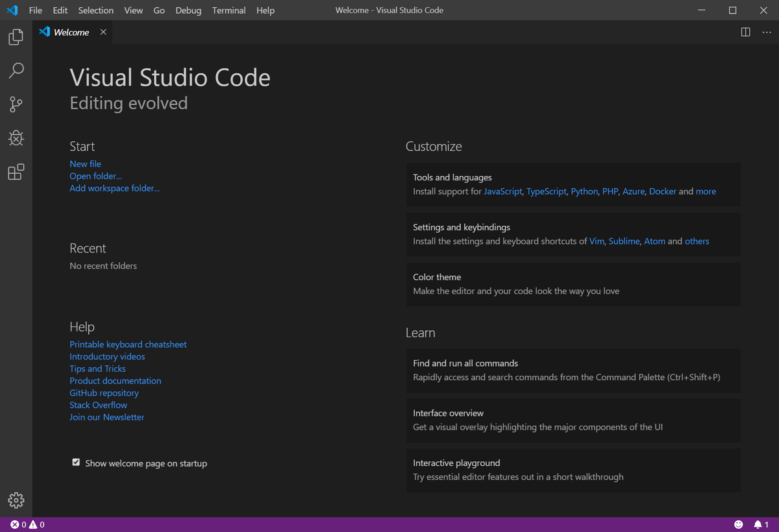The height and width of the screenshot is (532, 779).
Task: Click the Open folder... link
Action: [95, 176]
